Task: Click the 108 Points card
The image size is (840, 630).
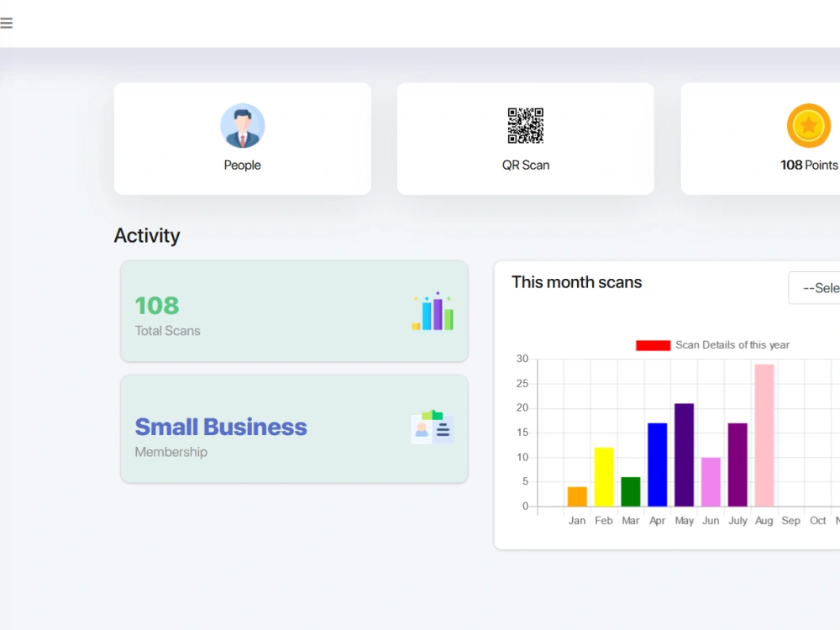Action: click(x=781, y=139)
